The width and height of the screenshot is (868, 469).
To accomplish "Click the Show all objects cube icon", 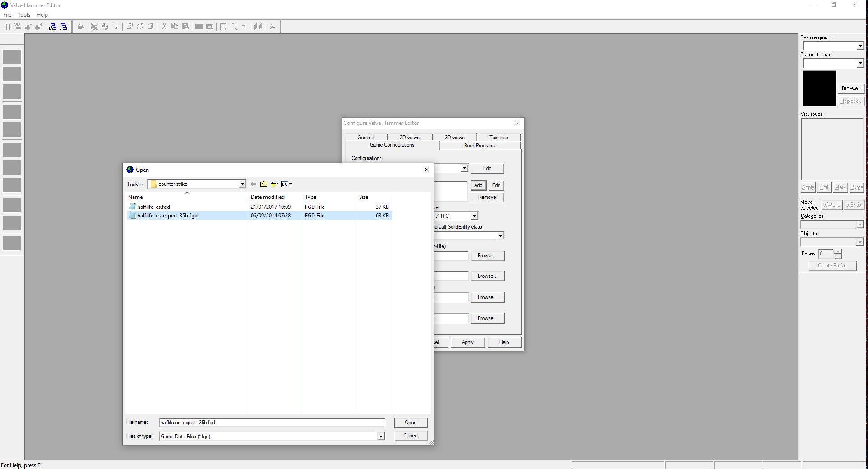I will pyautogui.click(x=150, y=27).
